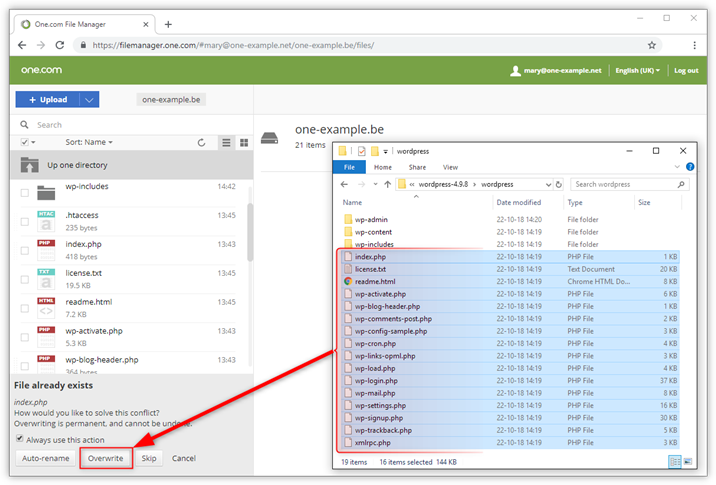
Task: Open the English (UK) language dropdown
Action: pos(637,70)
